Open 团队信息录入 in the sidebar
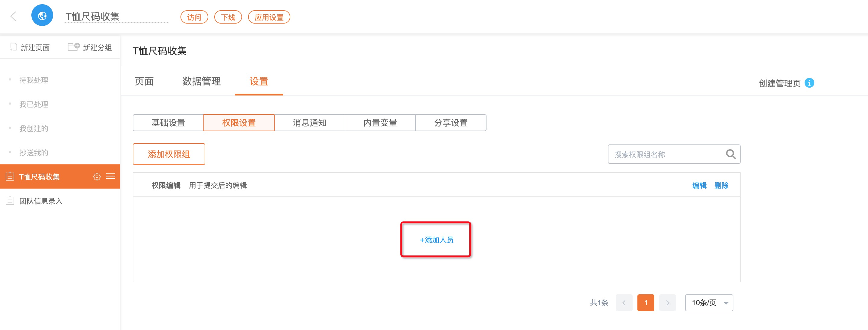Viewport: 868px width, 330px height. [41, 201]
